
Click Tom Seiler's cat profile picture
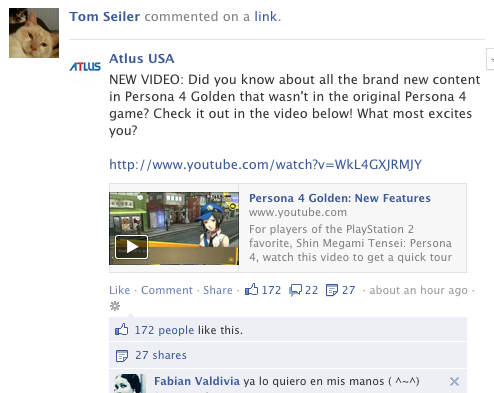(x=34, y=33)
